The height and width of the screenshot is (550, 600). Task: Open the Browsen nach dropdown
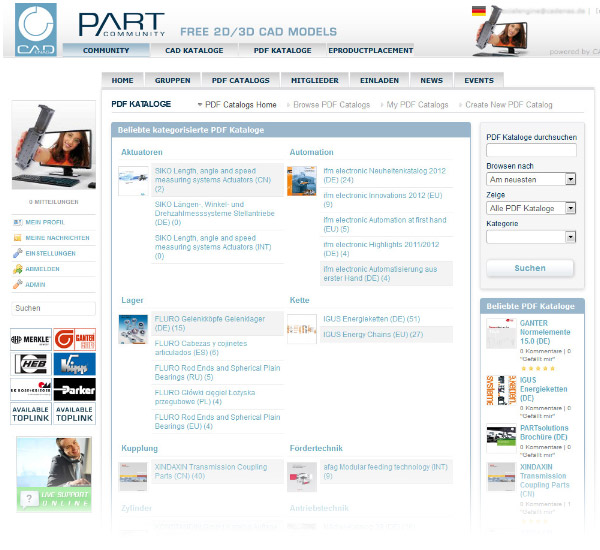pos(531,179)
